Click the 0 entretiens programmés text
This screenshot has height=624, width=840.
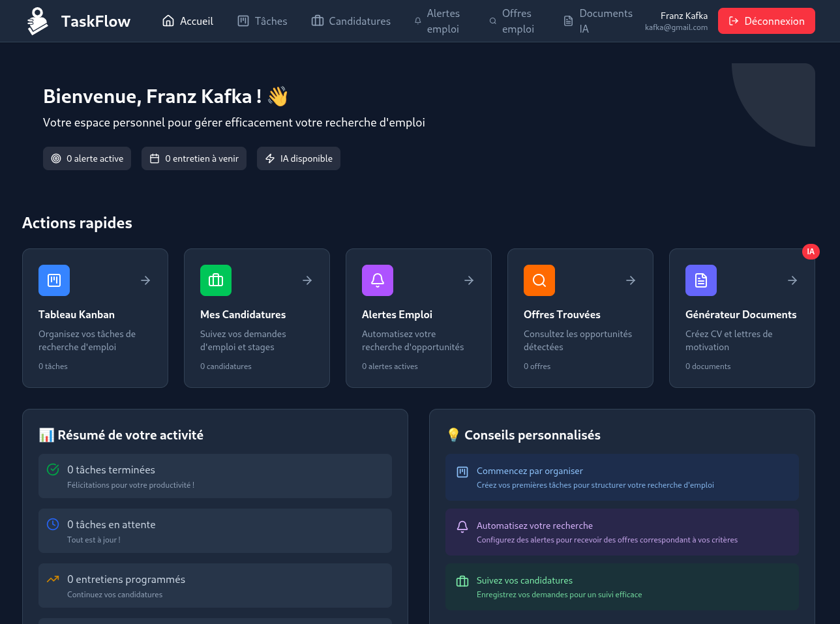[x=126, y=579]
